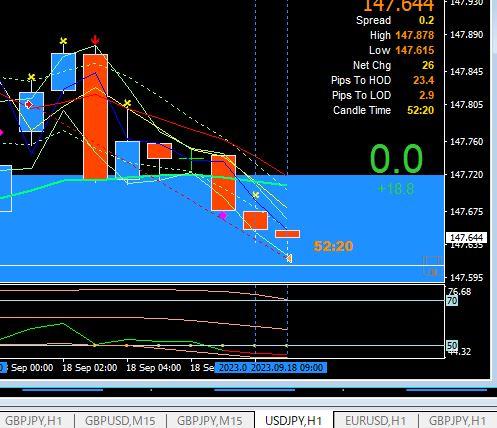Image resolution: width=497 pixels, height=428 pixels.
Task: Click the Spread value 0.2
Action: 426,20
